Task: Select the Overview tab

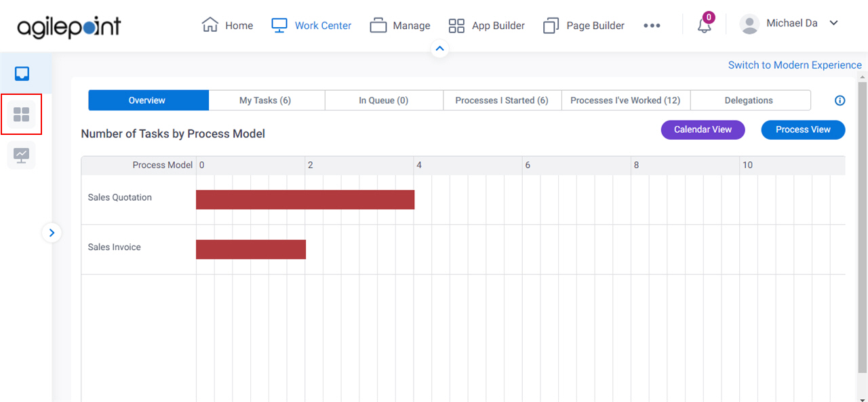Action: 148,100
